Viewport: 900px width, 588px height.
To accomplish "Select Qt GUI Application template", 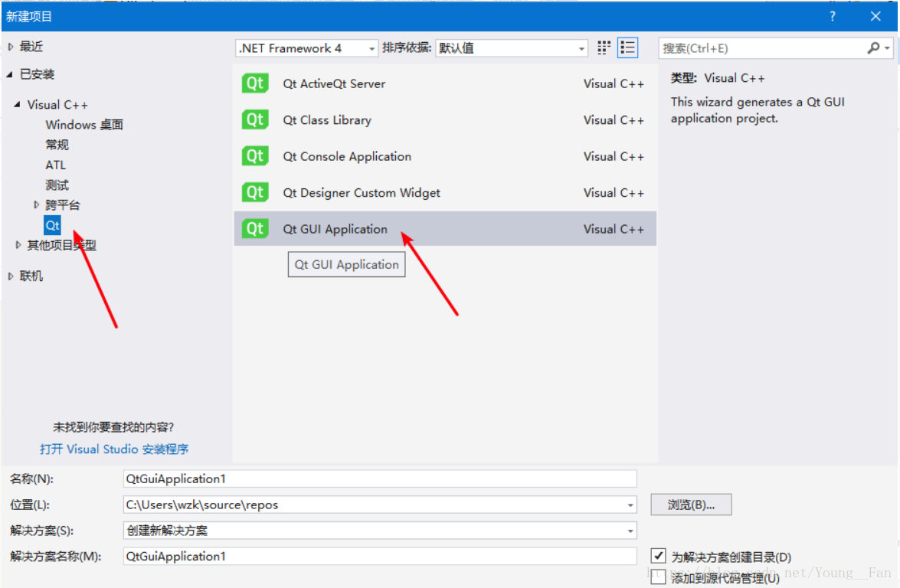I will coord(445,229).
